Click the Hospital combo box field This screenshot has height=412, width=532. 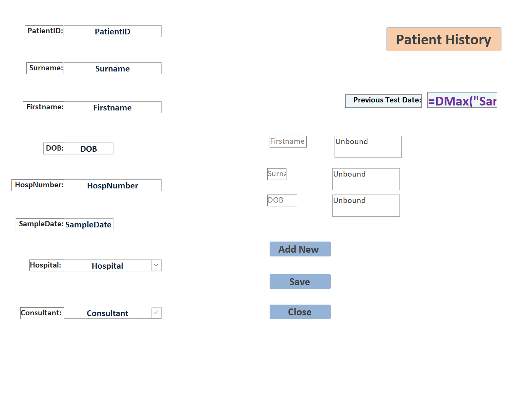point(107,266)
